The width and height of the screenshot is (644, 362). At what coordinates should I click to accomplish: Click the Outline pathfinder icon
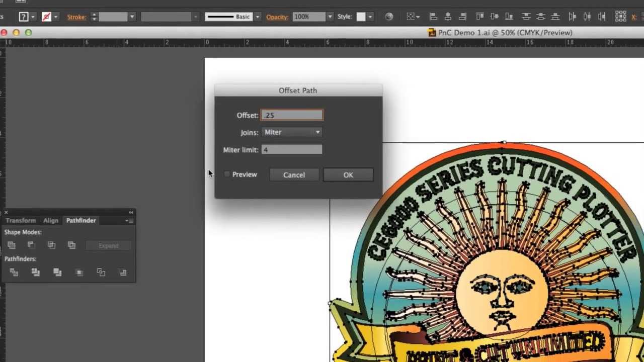(x=101, y=272)
